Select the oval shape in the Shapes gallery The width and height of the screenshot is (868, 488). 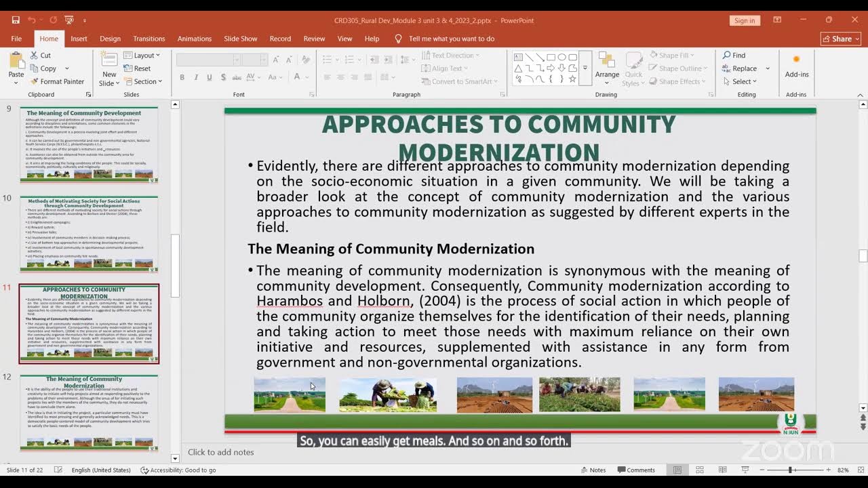[x=561, y=57]
